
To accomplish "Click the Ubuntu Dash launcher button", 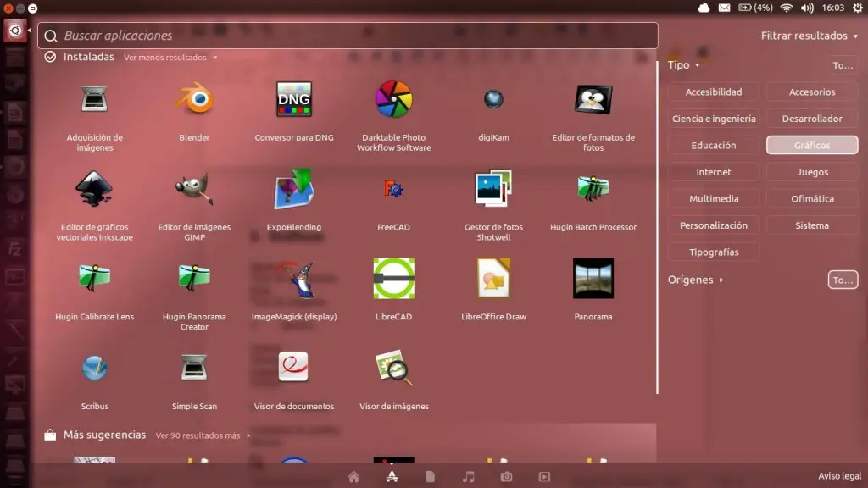I will pyautogui.click(x=15, y=30).
